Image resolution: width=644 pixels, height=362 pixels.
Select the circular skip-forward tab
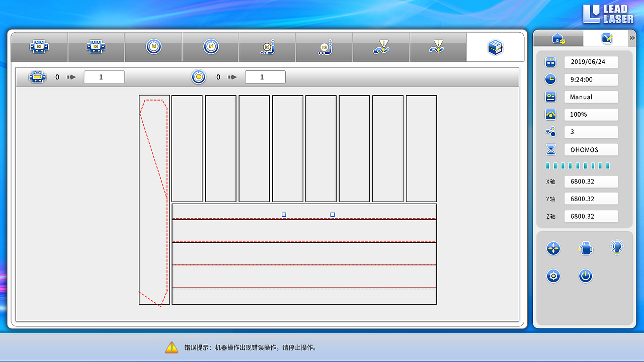click(x=210, y=47)
